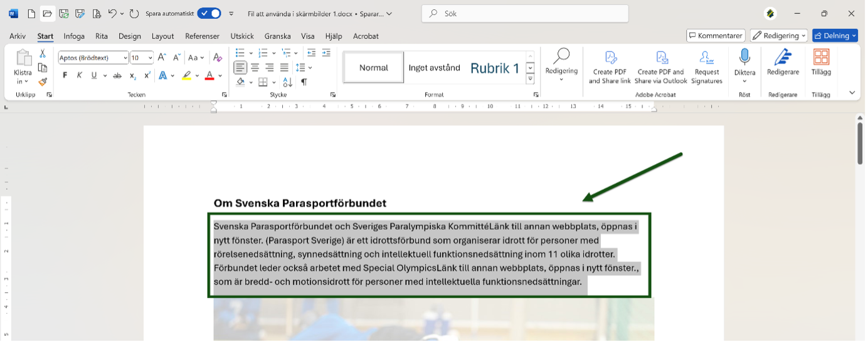Image resolution: width=868 pixels, height=342 pixels.
Task: Expand the document title file name dropdown
Action: point(389,13)
